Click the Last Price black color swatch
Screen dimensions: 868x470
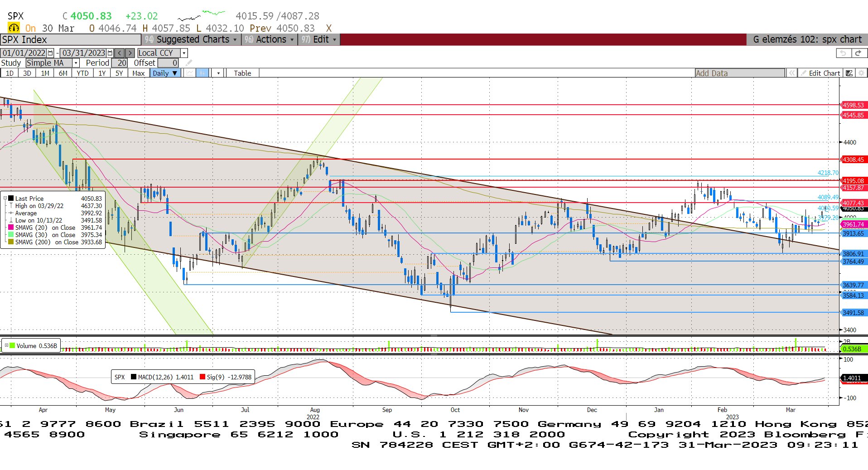(11, 199)
